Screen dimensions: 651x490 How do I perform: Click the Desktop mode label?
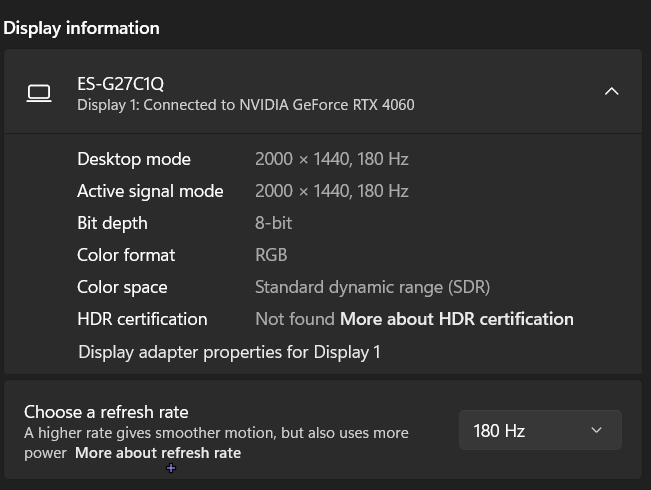134,159
